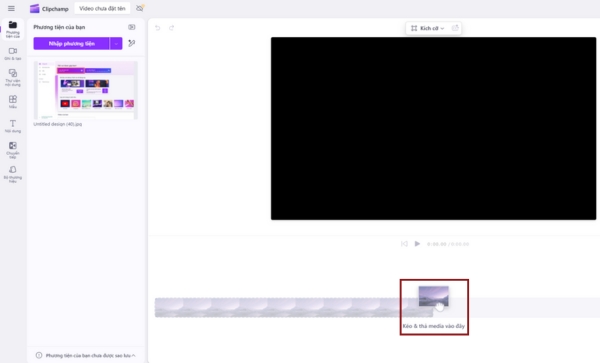The width and height of the screenshot is (600, 363).
Task: Expand the media not backed up notice
Action: coord(134,355)
